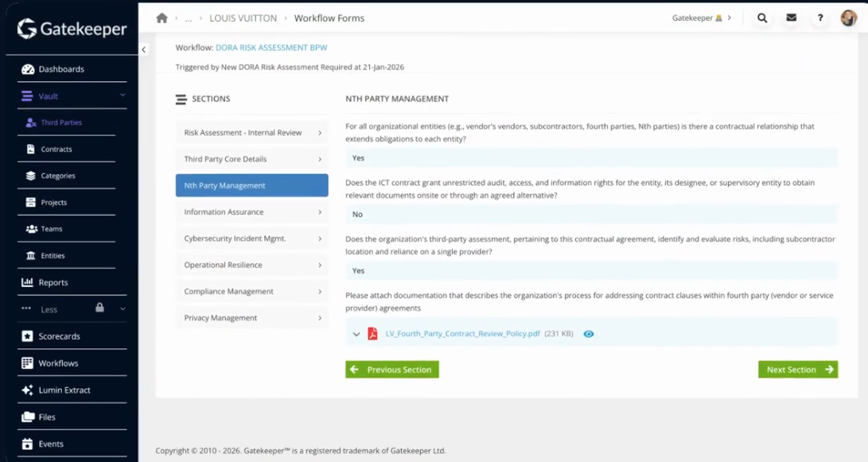Image resolution: width=868 pixels, height=462 pixels.
Task: Click the Gatekeeper logo
Action: (x=72, y=29)
